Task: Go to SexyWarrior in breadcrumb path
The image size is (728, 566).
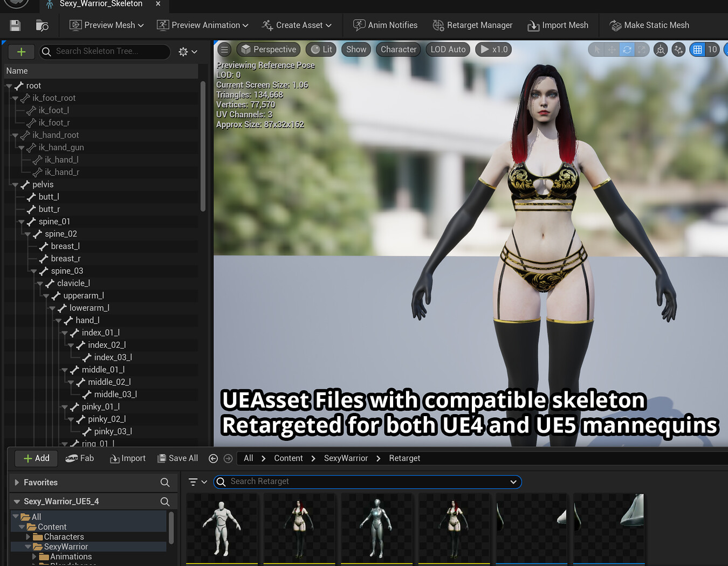Action: point(346,458)
